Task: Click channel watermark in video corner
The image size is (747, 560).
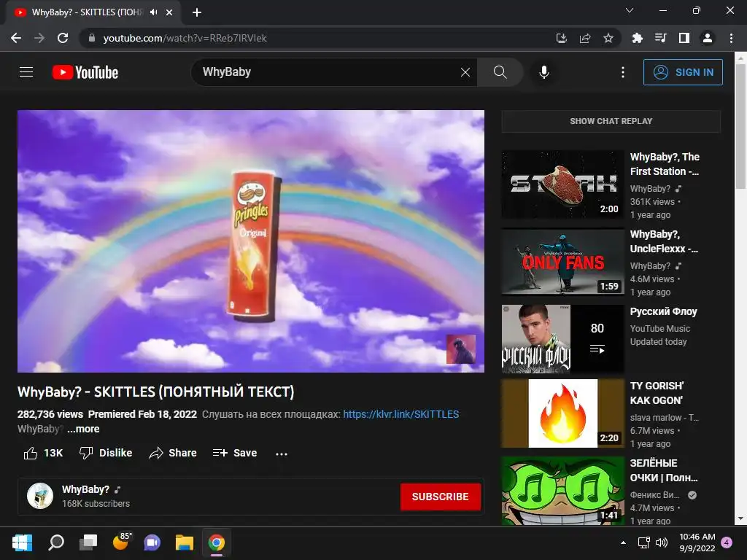Action: coord(461,349)
